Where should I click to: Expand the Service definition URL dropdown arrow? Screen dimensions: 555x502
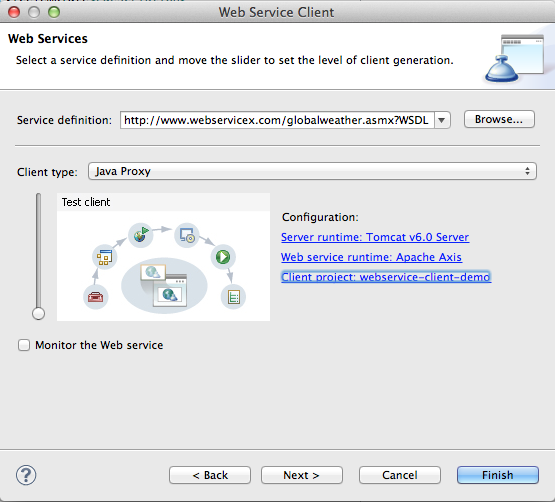pos(442,120)
